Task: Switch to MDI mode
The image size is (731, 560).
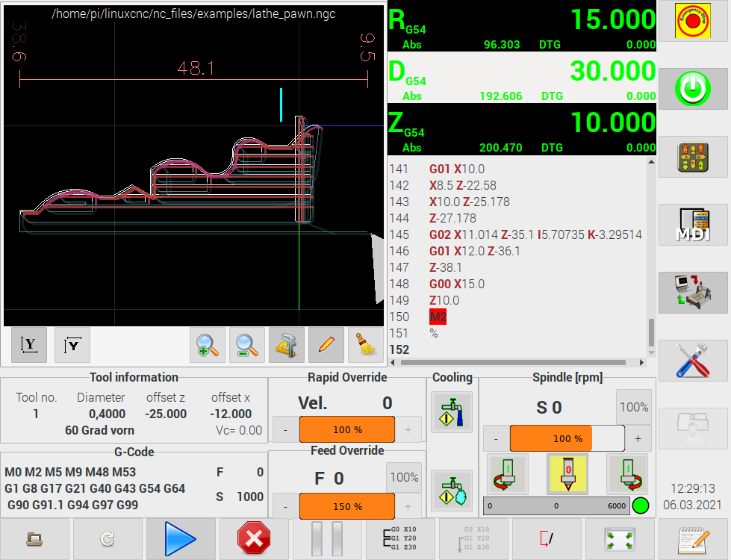Action: (693, 225)
